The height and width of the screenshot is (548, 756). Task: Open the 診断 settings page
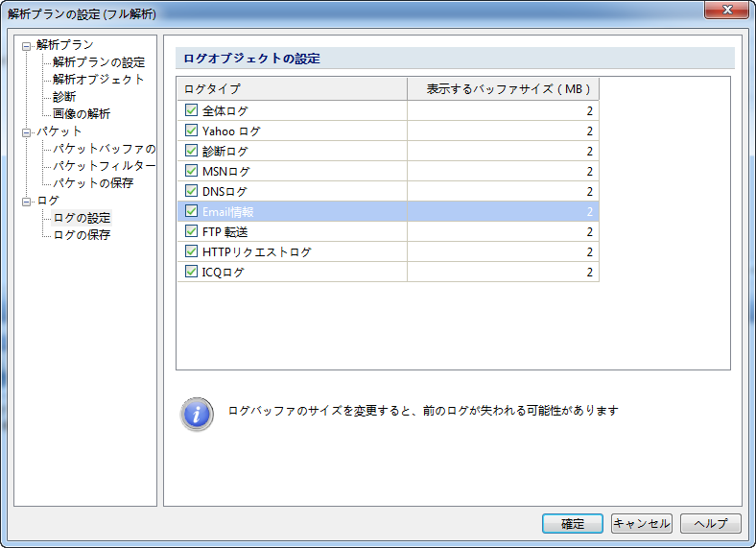(64, 97)
